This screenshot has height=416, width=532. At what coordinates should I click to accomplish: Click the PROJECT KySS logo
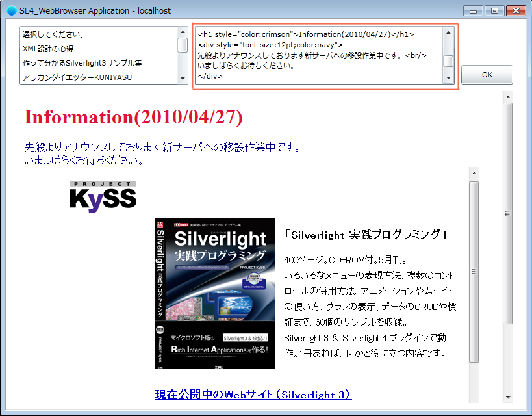tap(103, 196)
